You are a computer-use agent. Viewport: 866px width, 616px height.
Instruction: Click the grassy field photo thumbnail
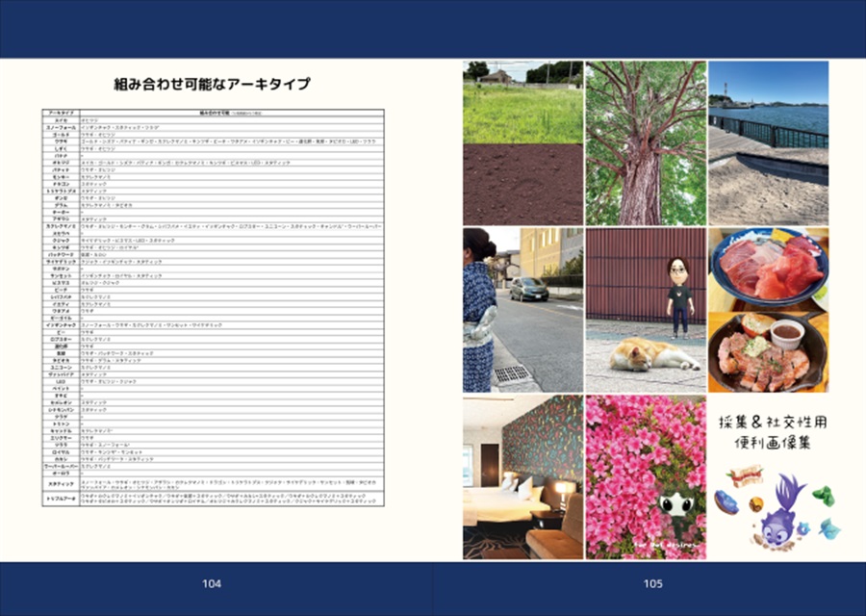coord(522,102)
